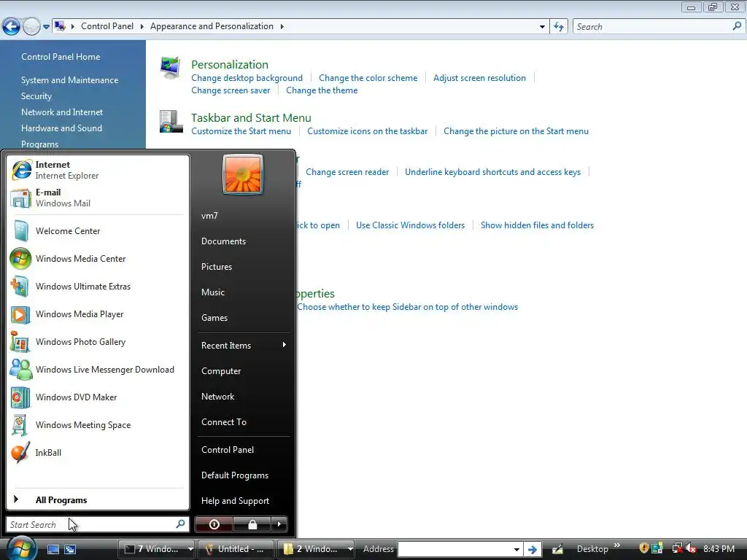The height and width of the screenshot is (560, 747).
Task: Click Change desktop background link
Action: click(247, 78)
